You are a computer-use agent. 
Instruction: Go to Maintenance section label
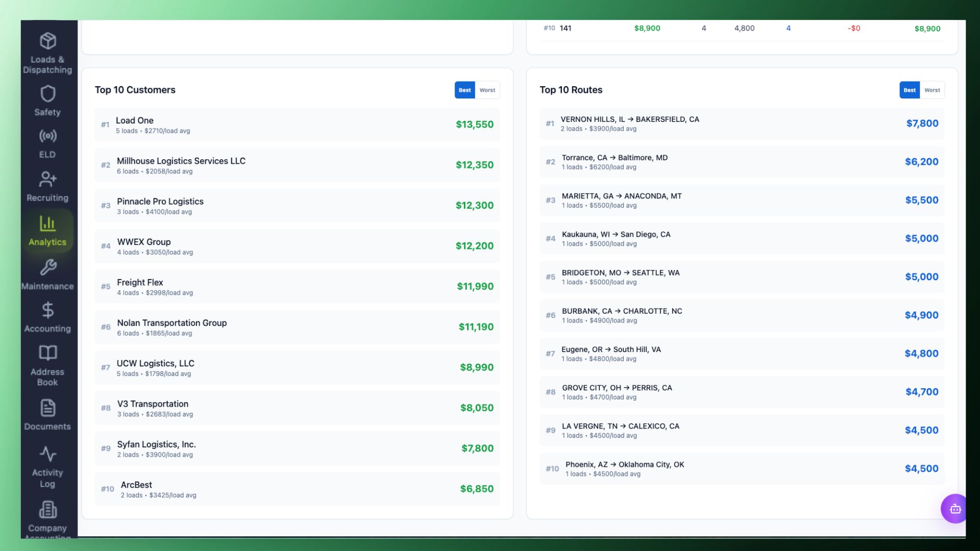click(47, 286)
